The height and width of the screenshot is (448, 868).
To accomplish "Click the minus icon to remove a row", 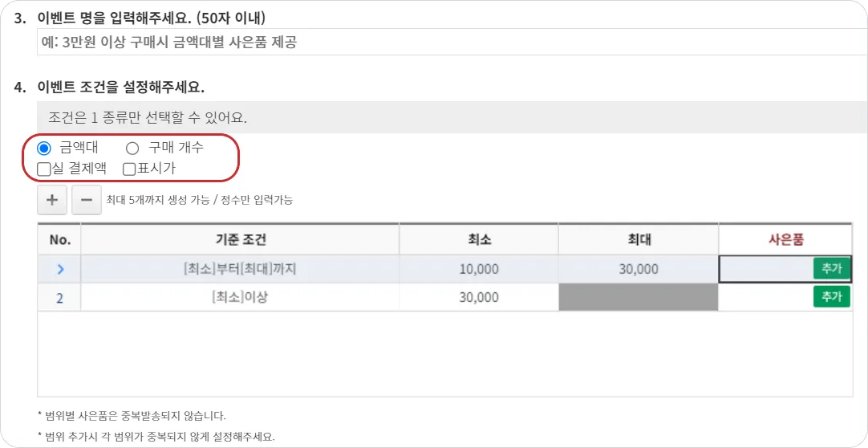I will pyautogui.click(x=87, y=200).
